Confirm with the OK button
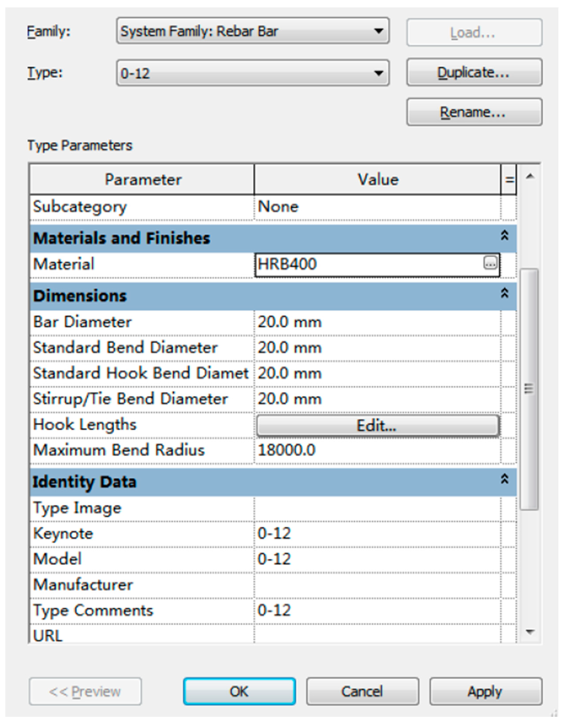This screenshot has width=565, height=728. coord(239,692)
